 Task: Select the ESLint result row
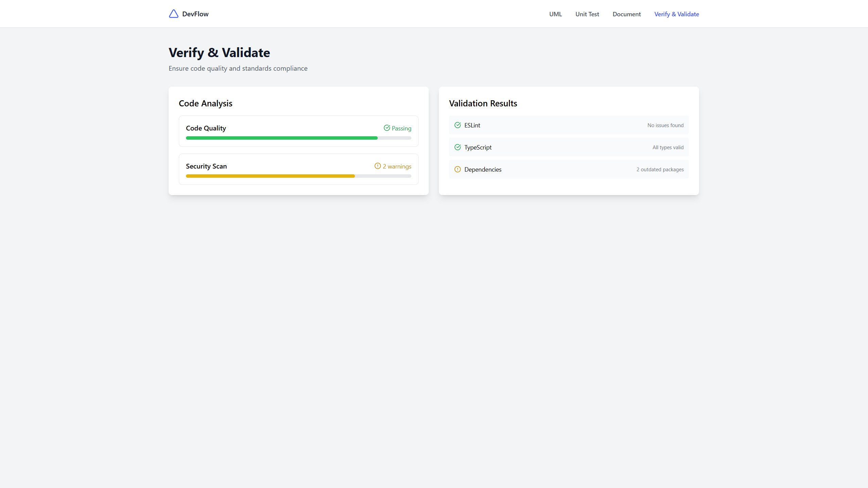[568, 125]
